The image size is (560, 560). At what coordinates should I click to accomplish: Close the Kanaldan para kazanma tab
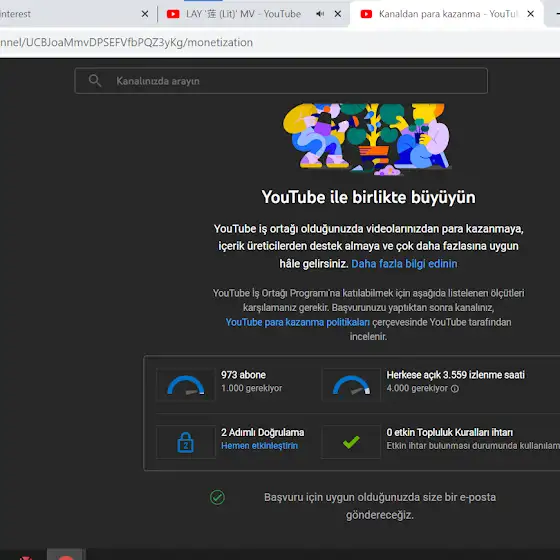pyautogui.click(x=530, y=14)
